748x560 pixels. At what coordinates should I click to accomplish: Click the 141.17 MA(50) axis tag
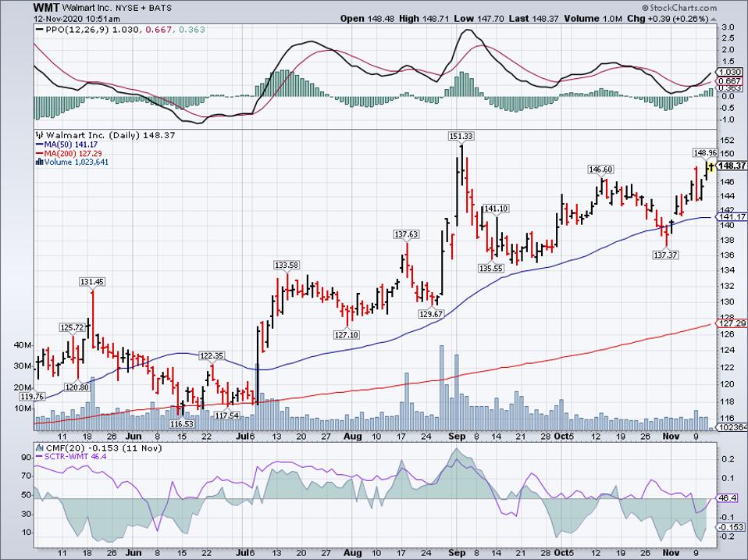tap(732, 216)
